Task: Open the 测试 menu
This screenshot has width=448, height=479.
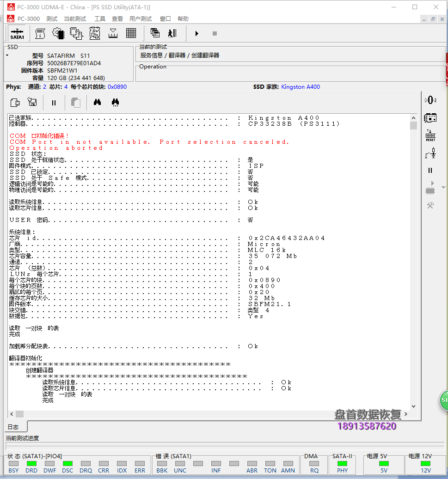Action: coord(52,19)
